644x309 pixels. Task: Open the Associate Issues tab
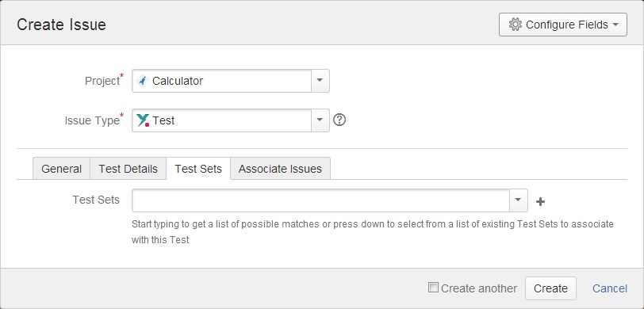pos(280,169)
